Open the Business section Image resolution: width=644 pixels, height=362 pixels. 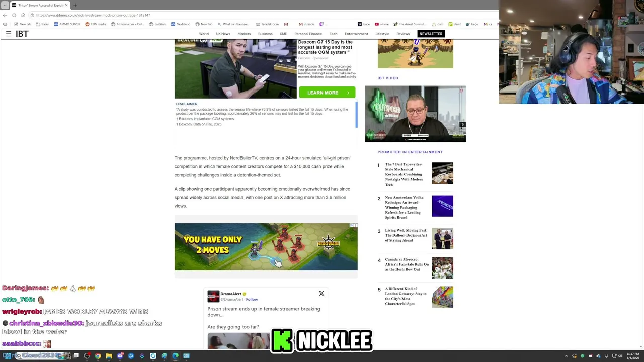pos(265,34)
